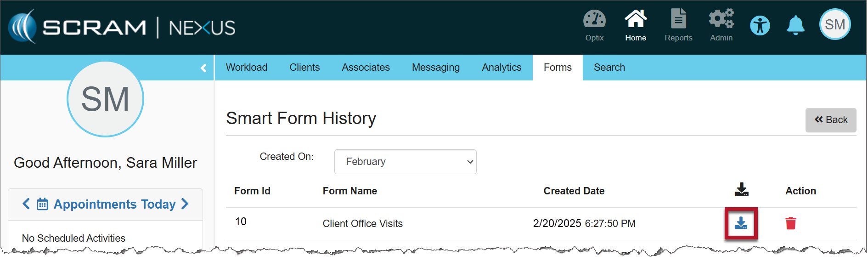This screenshot has width=868, height=261.
Task: Open Admin gears icon
Action: pyautogui.click(x=721, y=20)
